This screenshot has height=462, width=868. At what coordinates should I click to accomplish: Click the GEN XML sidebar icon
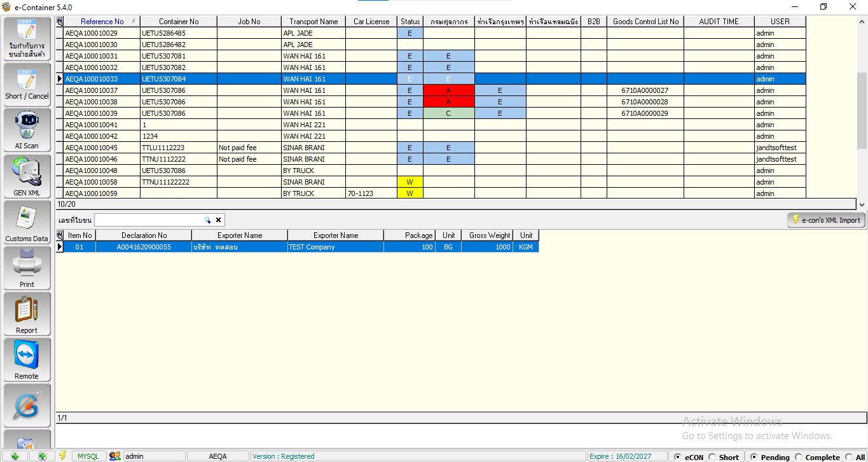[x=27, y=176]
